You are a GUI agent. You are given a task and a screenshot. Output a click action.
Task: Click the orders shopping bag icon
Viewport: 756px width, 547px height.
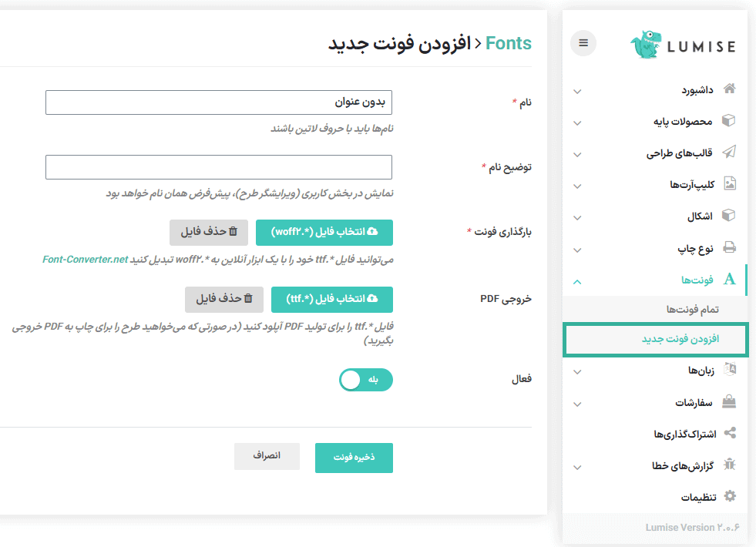(729, 401)
